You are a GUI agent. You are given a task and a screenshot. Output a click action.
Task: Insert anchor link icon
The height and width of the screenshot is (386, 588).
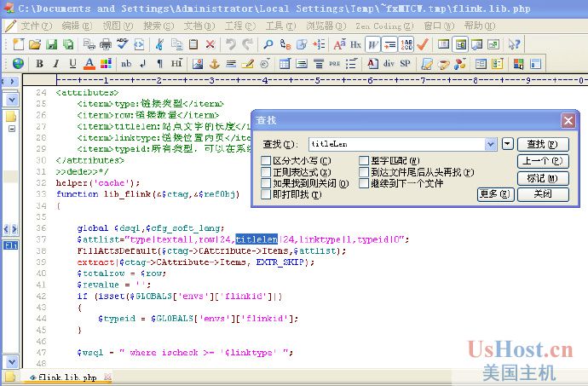click(x=214, y=64)
